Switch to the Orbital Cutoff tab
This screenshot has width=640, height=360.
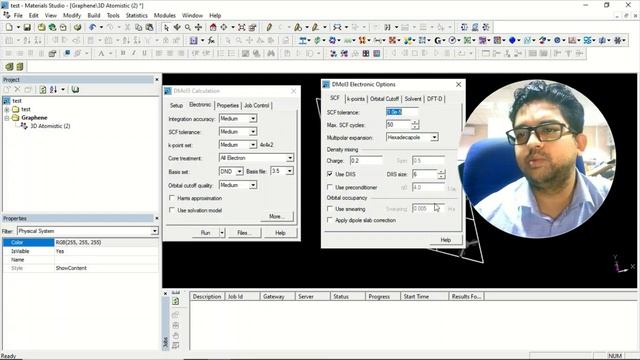(x=384, y=99)
